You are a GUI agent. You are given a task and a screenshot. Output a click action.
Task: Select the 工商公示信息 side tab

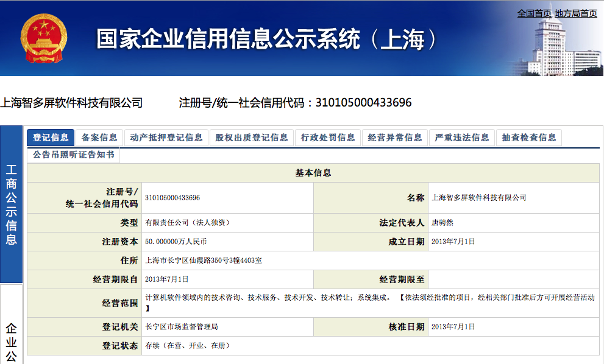(12, 205)
